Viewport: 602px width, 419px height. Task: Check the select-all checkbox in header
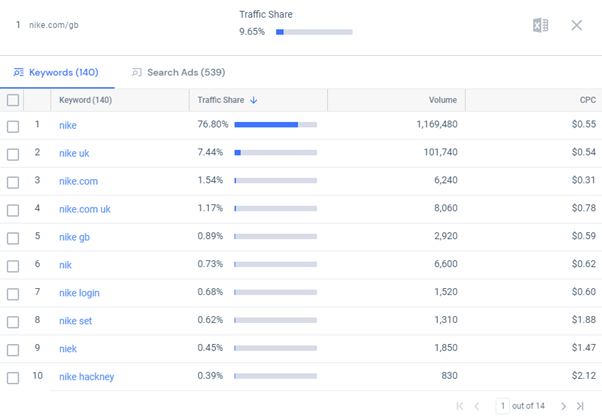tap(13, 100)
